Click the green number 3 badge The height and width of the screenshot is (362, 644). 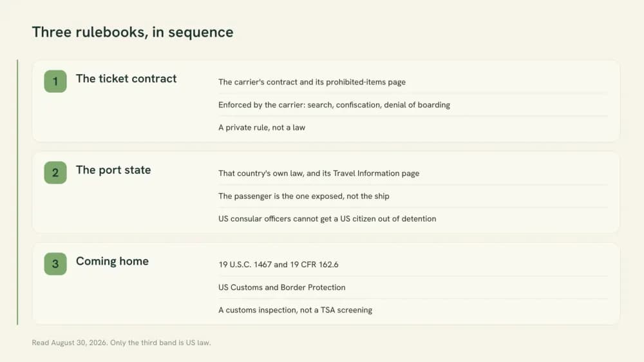[55, 263]
